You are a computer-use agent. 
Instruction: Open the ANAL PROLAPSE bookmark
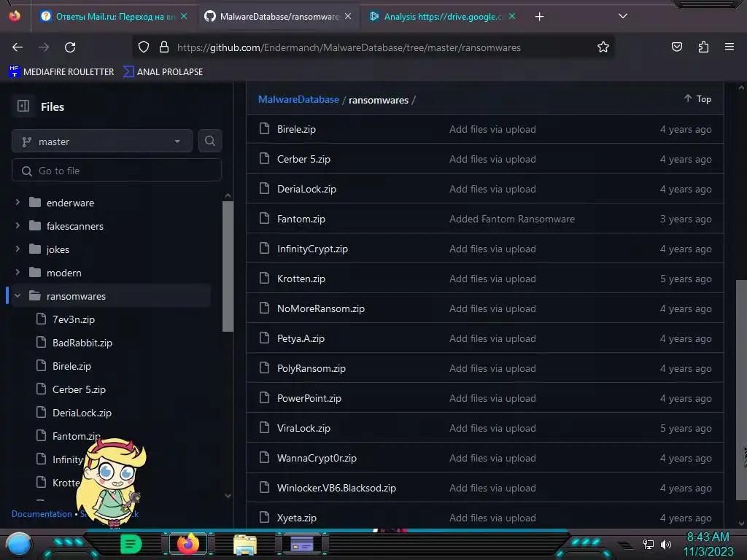[x=163, y=72]
